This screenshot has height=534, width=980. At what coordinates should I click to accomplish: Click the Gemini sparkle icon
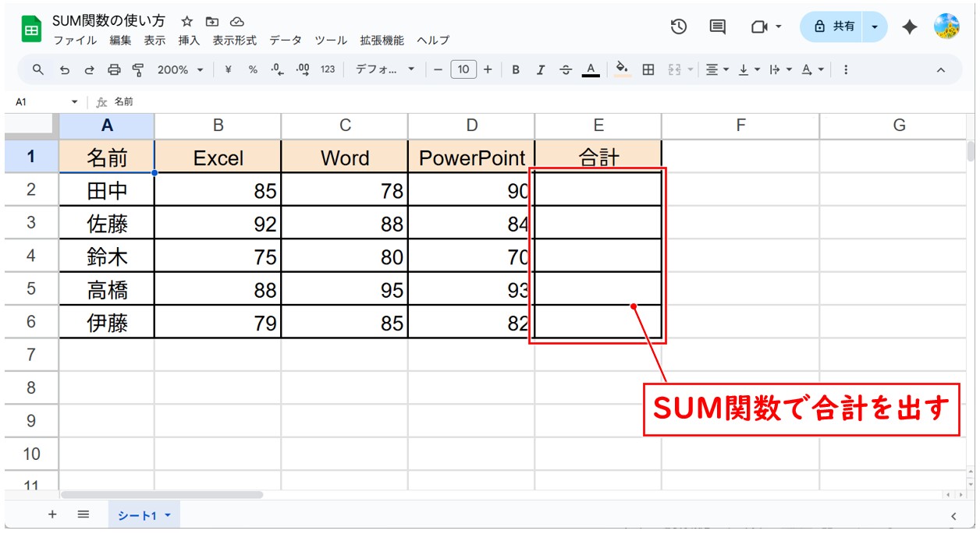[909, 27]
